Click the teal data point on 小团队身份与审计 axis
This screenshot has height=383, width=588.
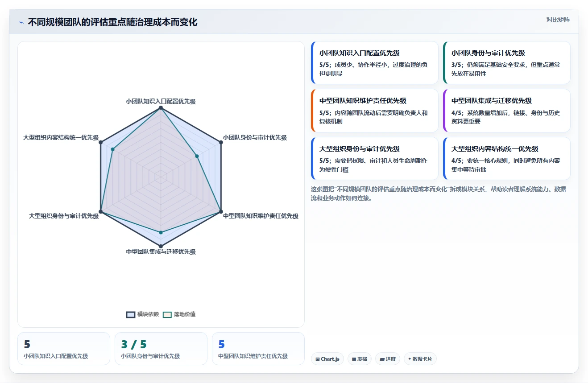[197, 156]
